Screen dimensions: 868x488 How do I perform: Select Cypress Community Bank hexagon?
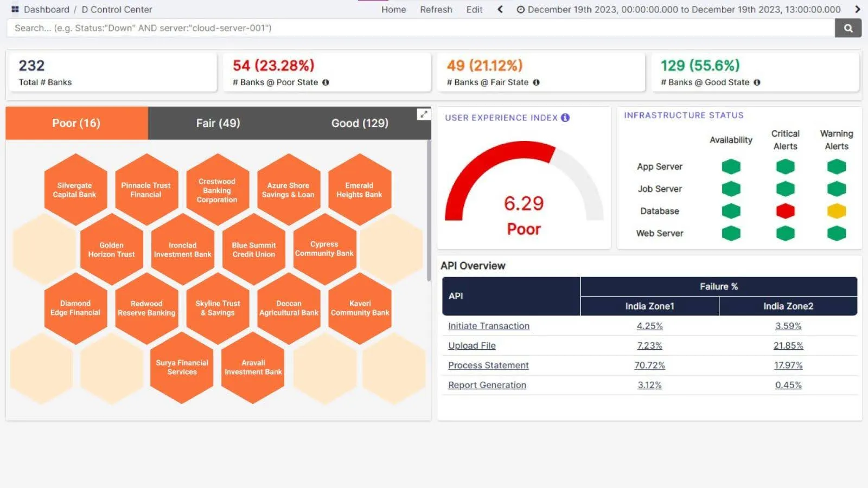click(x=324, y=249)
